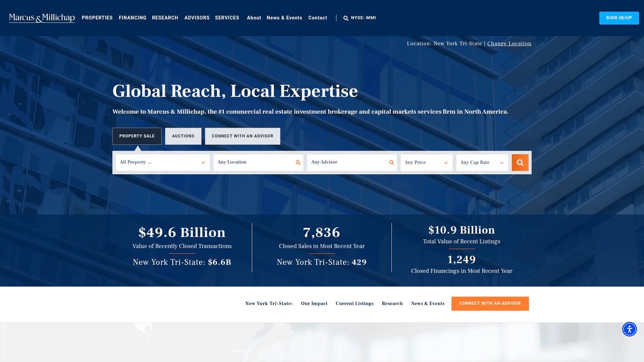The image size is (644, 362).
Task: Open the Any Cap Rate dropdown
Action: [x=482, y=162]
